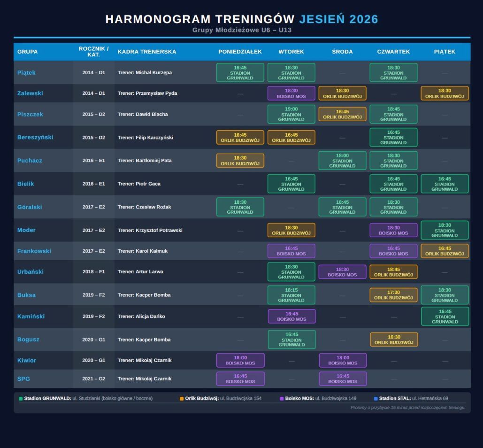483x448 pixels.
Task: Click SPG's Wednesday 16:45 Boisko MOS slot
Action: 343,379
